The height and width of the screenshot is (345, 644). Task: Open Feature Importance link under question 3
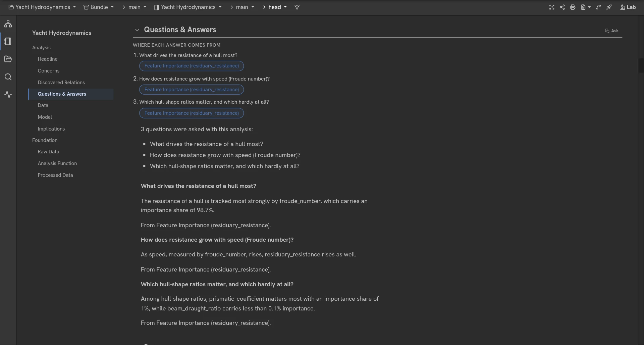[x=192, y=113]
